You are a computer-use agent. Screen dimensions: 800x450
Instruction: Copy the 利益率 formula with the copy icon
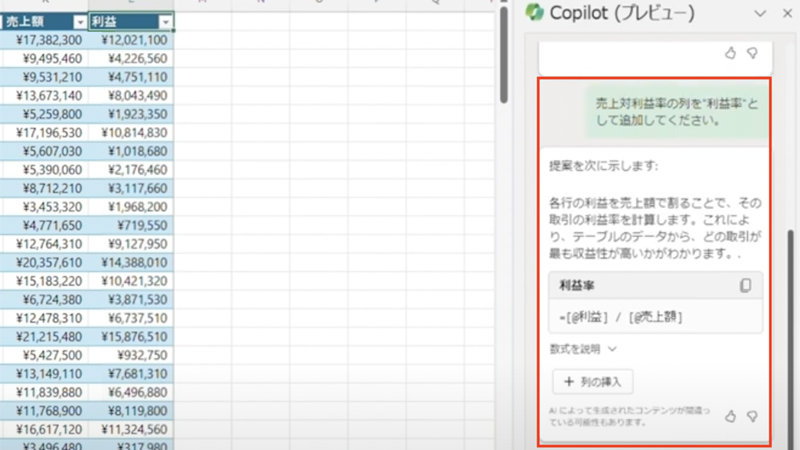click(745, 286)
